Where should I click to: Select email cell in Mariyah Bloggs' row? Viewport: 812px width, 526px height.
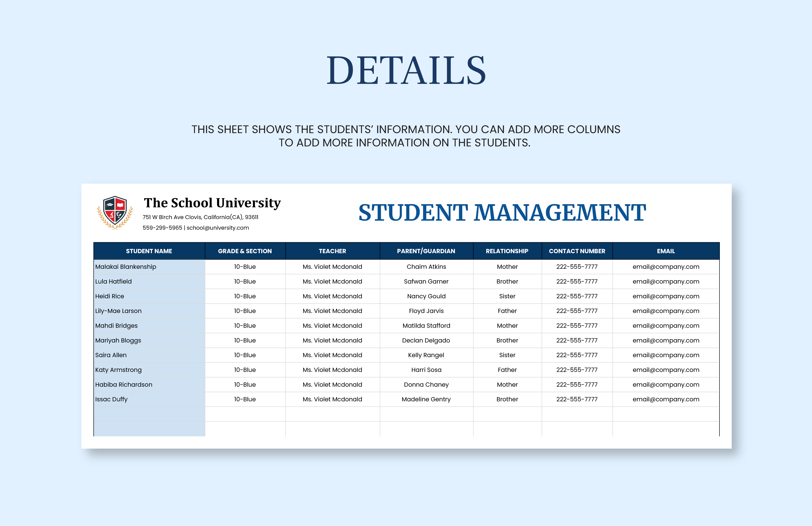[666, 340]
